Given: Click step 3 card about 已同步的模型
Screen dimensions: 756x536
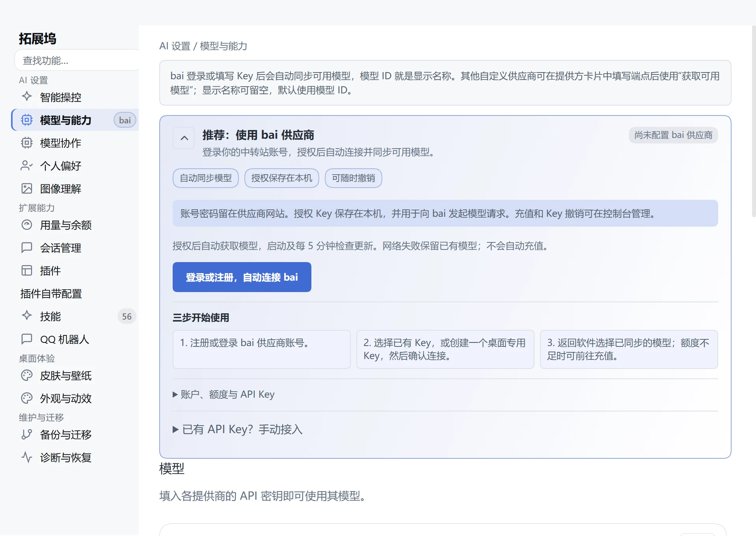Looking at the screenshot, I should 629,350.
